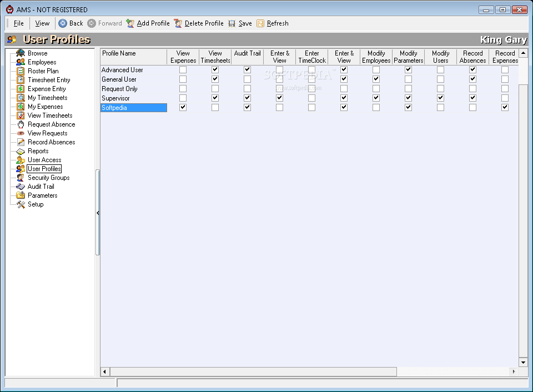Viewport: 533px width, 392px height.
Task: Uncheck Record Absences for Advanced User
Action: point(472,70)
